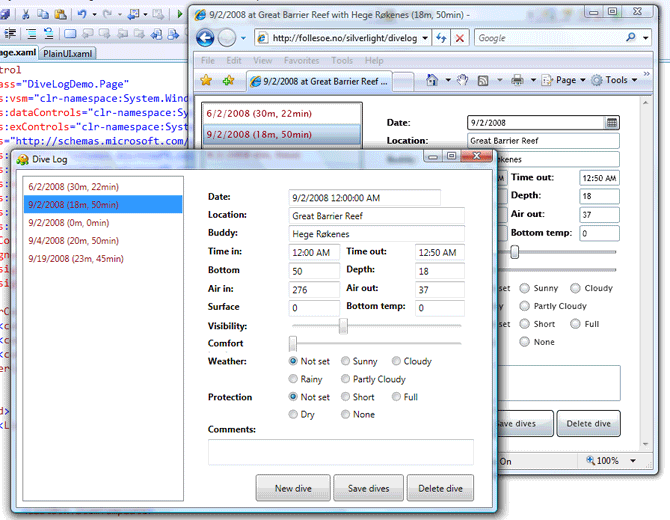Viewport: 670px width, 520px height.
Task: Select Rainy weather in Dive Log window
Action: click(293, 379)
